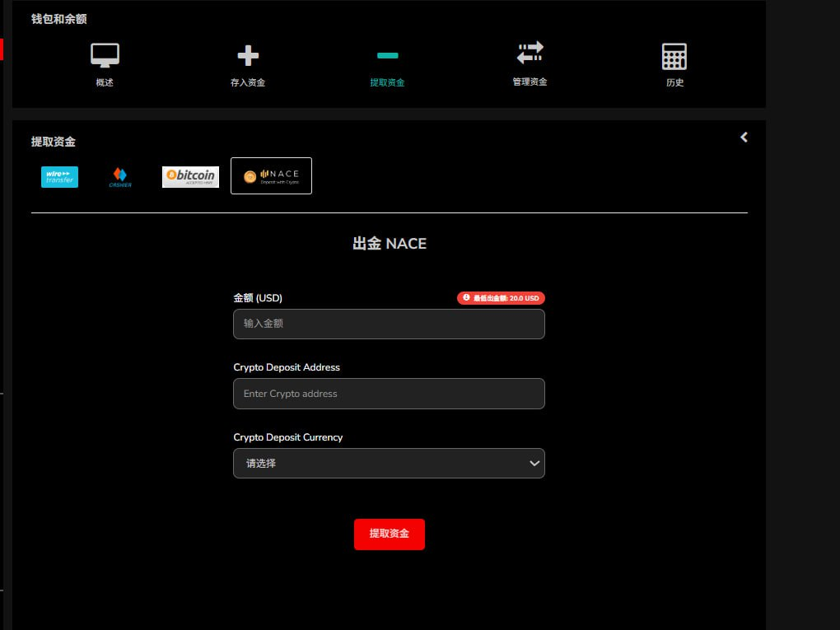Switch to the 管理资金 tab label

[530, 82]
